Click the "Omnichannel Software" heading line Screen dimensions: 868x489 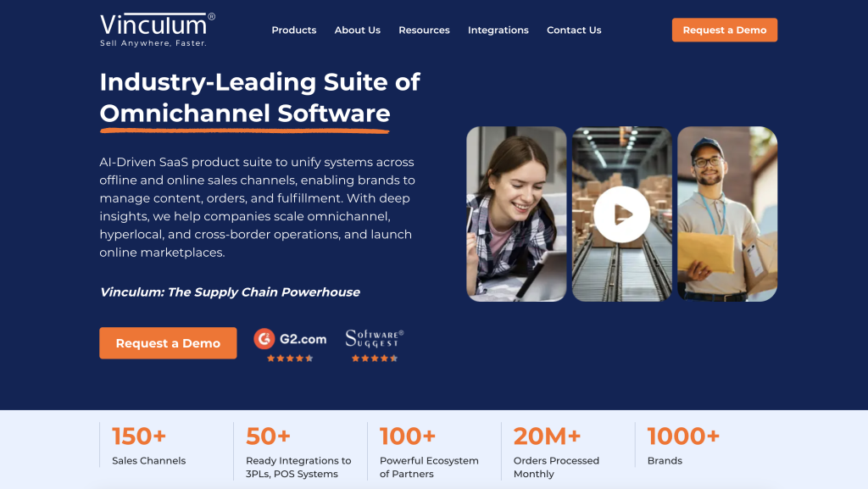[x=245, y=114]
